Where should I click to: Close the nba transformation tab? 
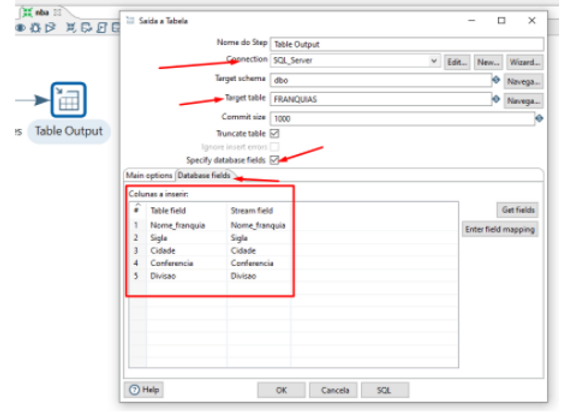(x=57, y=13)
